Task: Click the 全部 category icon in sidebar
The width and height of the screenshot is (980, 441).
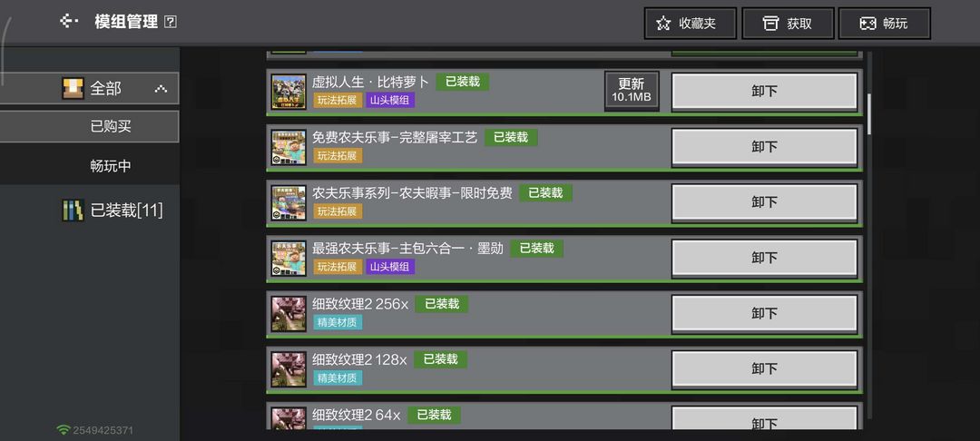Action: click(x=73, y=88)
